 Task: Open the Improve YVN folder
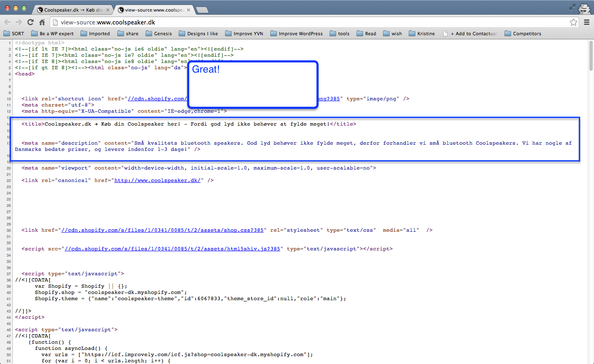pyautogui.click(x=244, y=34)
